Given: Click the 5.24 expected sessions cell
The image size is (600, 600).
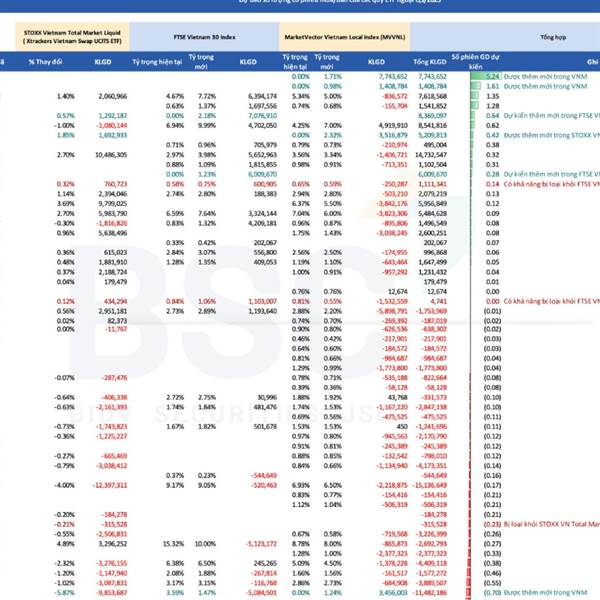Looking at the screenshot, I should [x=493, y=77].
